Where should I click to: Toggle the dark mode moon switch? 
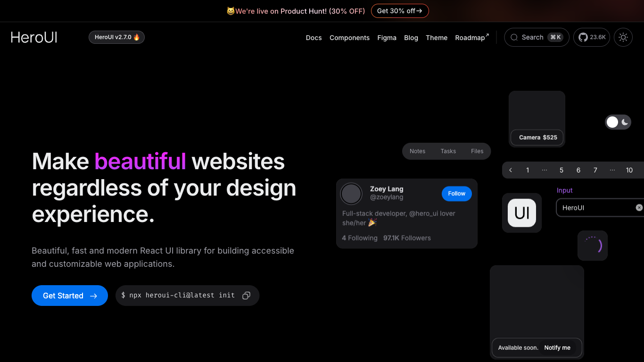tap(618, 123)
